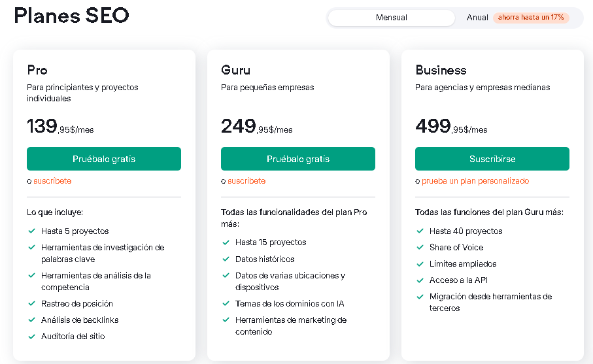The height and width of the screenshot is (364, 593).
Task: Click the 'Análisis de backlinks' feature text
Action: 80,320
